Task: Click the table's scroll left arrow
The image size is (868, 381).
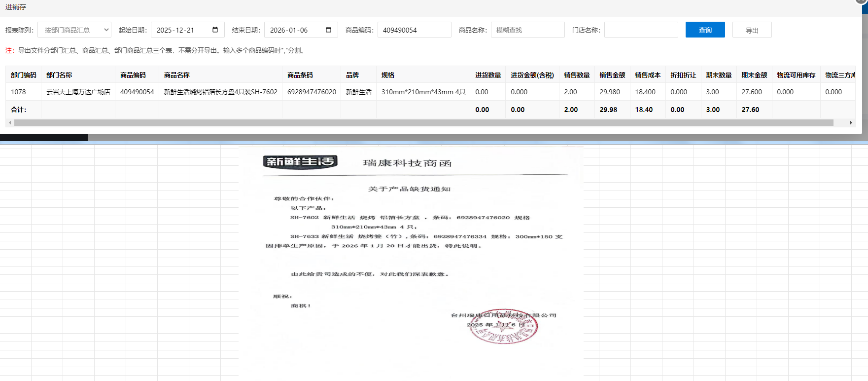Action: (x=10, y=123)
